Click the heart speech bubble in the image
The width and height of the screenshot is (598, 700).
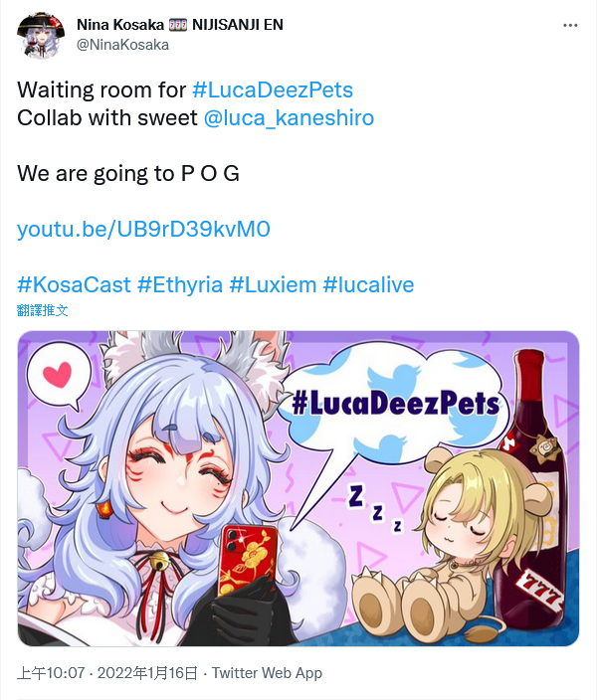click(x=57, y=375)
